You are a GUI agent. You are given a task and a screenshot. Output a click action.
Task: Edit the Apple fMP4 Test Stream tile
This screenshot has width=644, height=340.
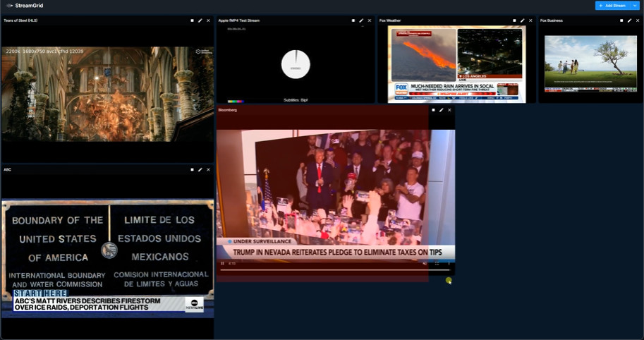point(361,20)
